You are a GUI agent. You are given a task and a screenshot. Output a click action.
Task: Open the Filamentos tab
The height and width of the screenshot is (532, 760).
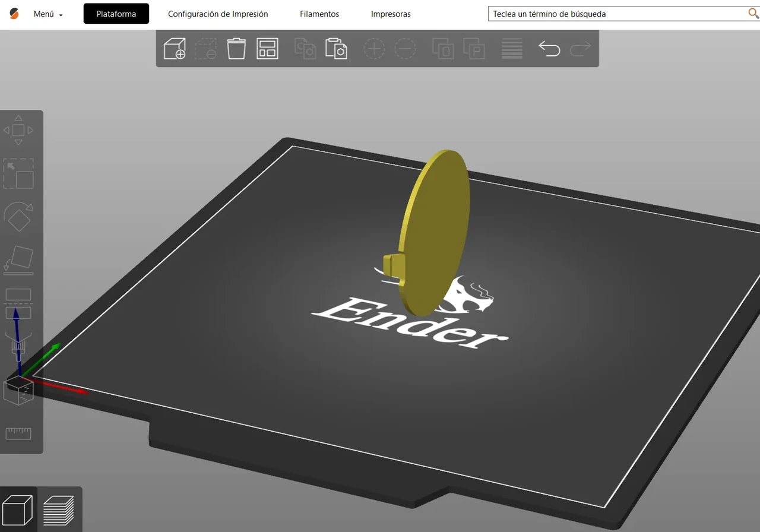(319, 14)
